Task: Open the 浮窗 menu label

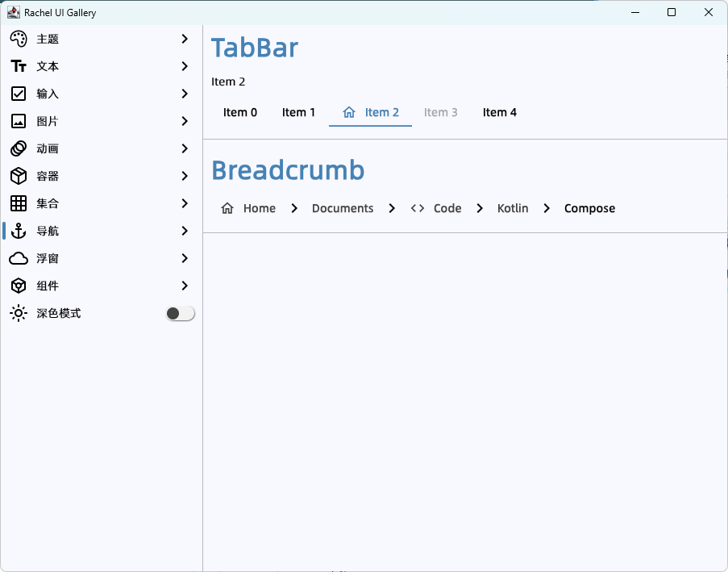Action: pyautogui.click(x=48, y=258)
